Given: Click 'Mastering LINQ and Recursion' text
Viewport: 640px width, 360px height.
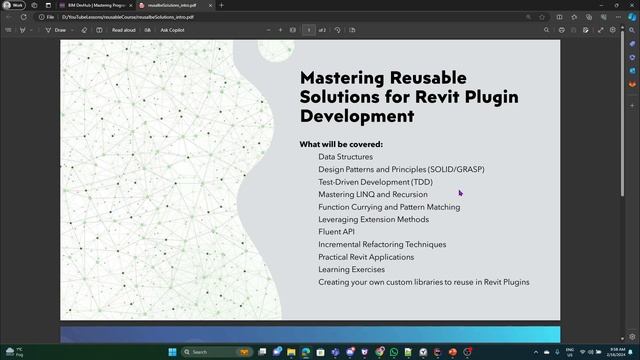Looking at the screenshot, I should 373,194.
